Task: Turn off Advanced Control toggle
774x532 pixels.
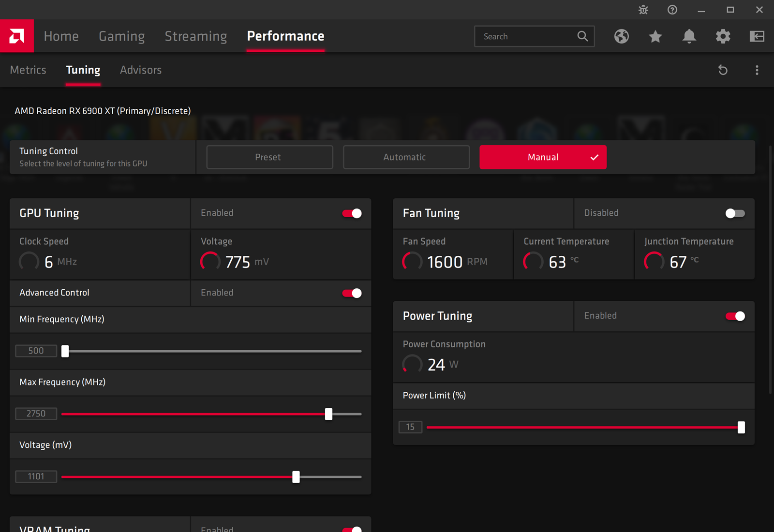Action: (x=352, y=293)
